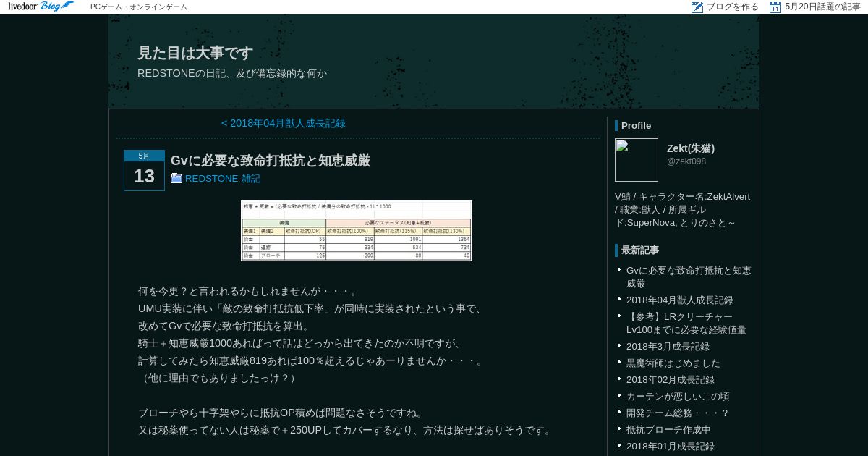Click the 最新記事 section heading
This screenshot has width=868, height=456.
[640, 250]
